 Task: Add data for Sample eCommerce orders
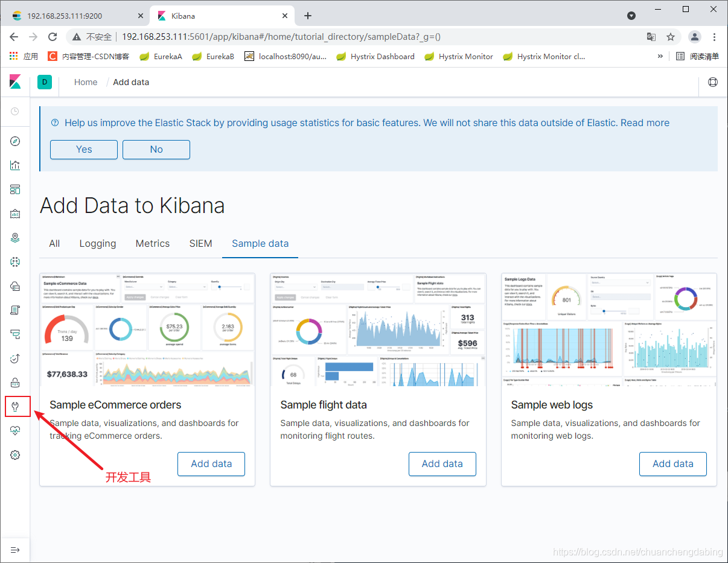(x=211, y=464)
